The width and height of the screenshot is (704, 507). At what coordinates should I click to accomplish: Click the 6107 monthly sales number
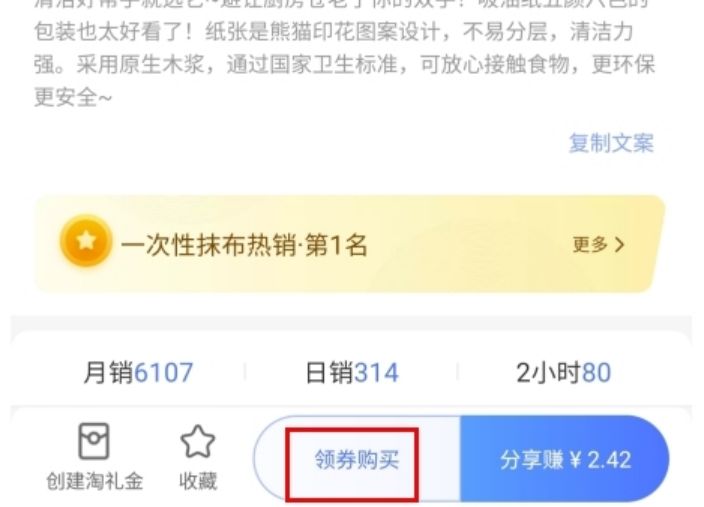pyautogui.click(x=163, y=373)
